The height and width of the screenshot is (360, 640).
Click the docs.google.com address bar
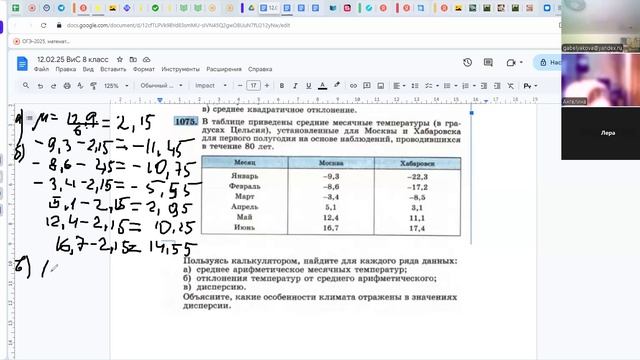coord(178,25)
